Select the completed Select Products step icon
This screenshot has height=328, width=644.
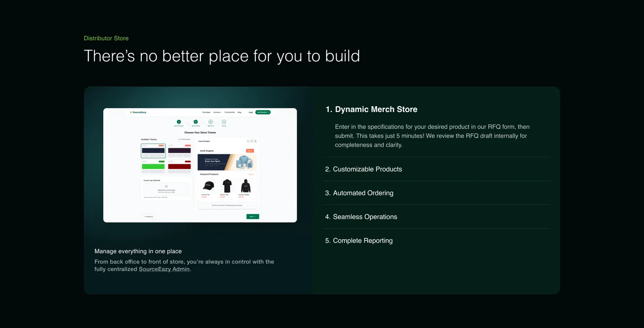(179, 122)
